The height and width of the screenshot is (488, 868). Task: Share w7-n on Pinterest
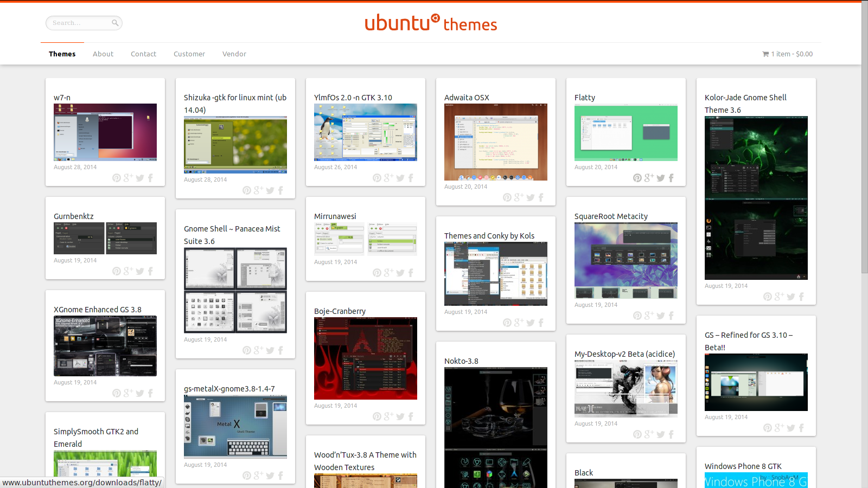pos(117,178)
